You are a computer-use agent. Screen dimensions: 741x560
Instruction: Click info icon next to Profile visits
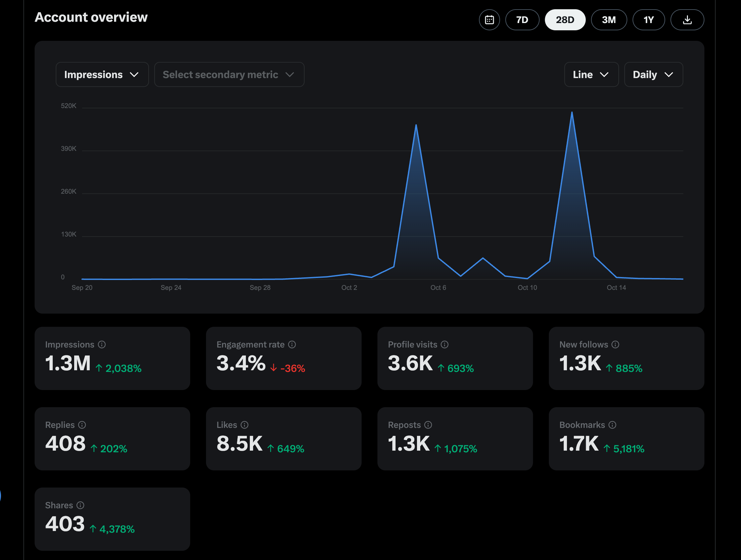coord(445,345)
